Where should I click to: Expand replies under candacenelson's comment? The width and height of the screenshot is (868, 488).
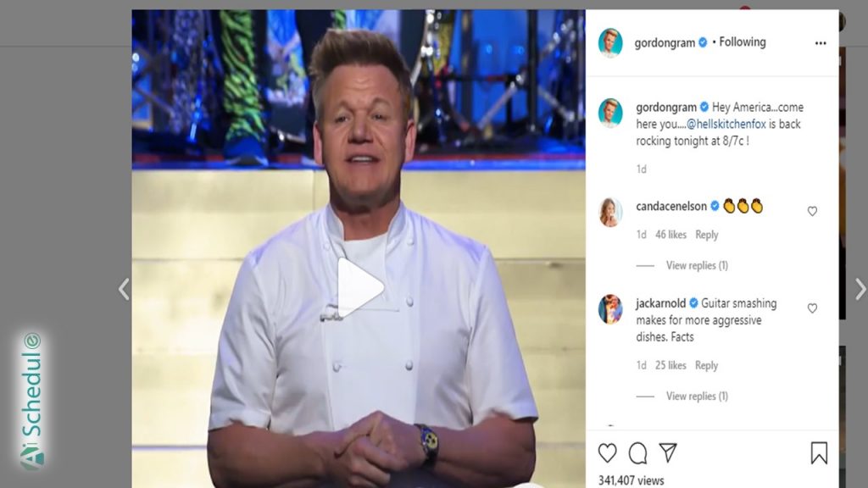coord(697,265)
